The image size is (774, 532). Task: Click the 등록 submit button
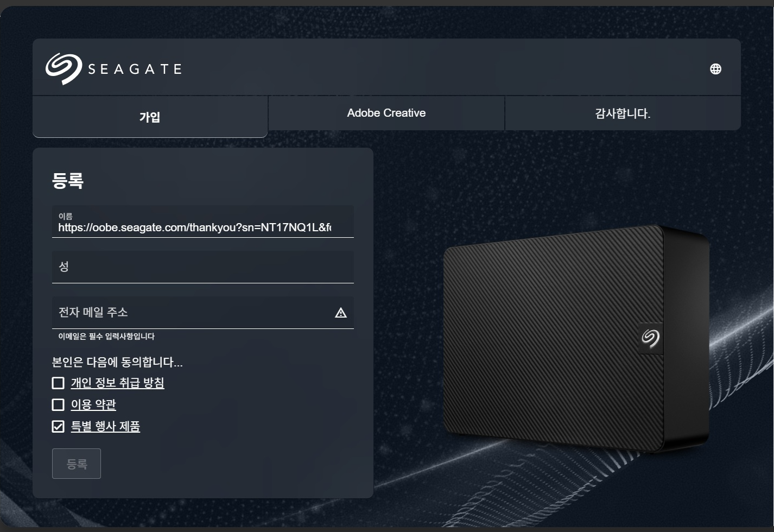[x=77, y=464]
